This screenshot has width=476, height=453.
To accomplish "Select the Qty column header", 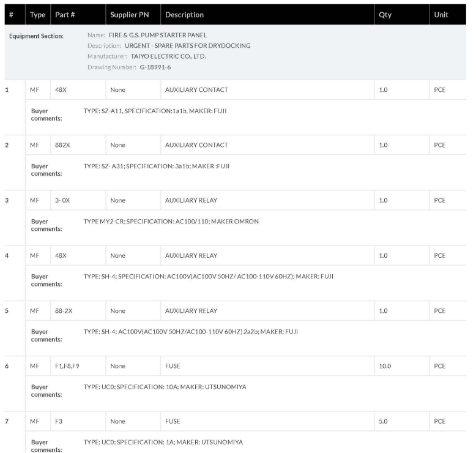I will (385, 15).
